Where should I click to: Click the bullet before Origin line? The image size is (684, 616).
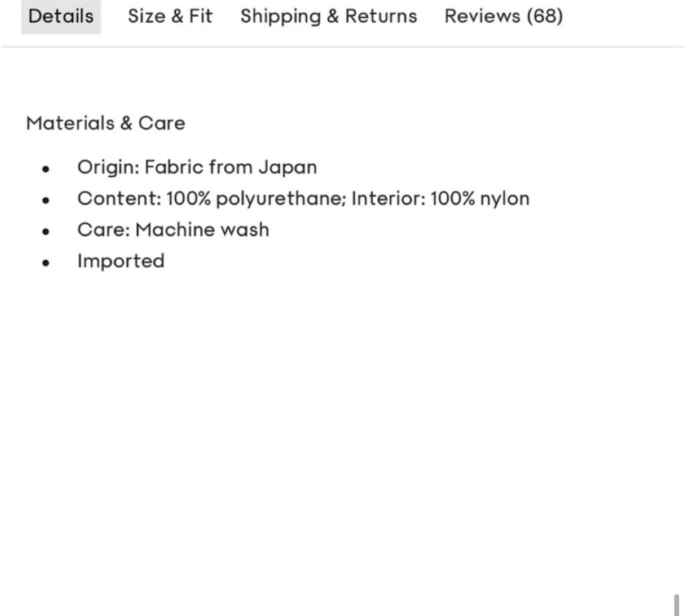[46, 169]
